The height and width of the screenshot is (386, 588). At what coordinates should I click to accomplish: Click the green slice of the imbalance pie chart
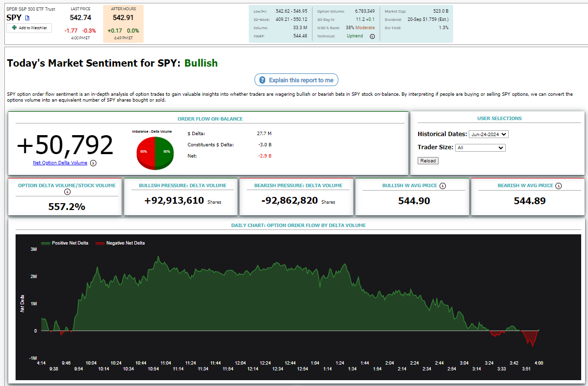click(x=164, y=152)
